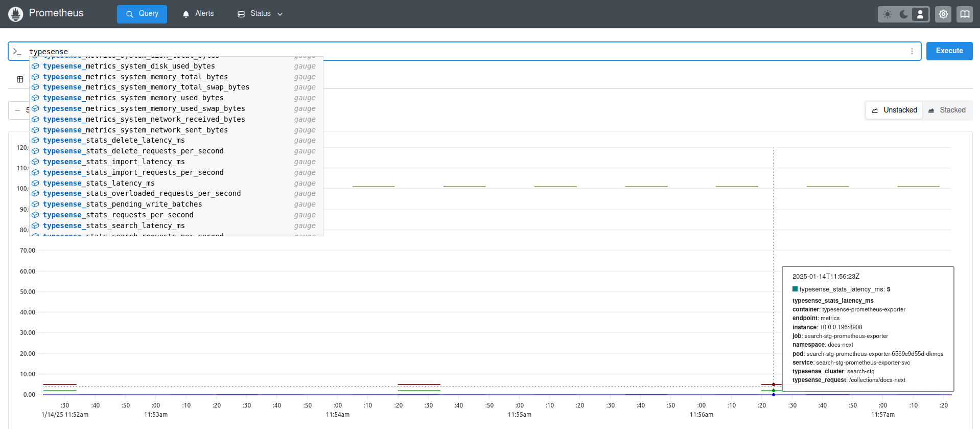Select browser-preferred theme user icon
The image size is (980, 429).
click(x=920, y=14)
